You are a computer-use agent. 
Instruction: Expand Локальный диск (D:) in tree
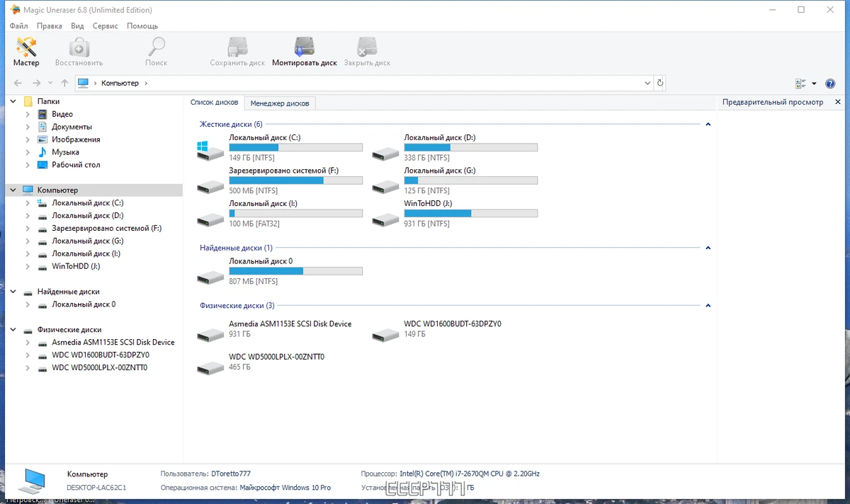tap(28, 216)
